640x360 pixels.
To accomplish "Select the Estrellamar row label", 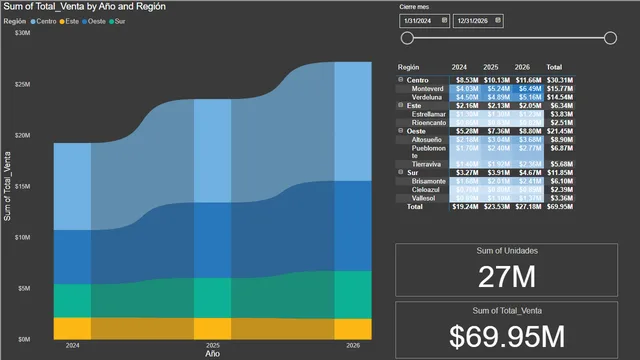I will click(429, 114).
